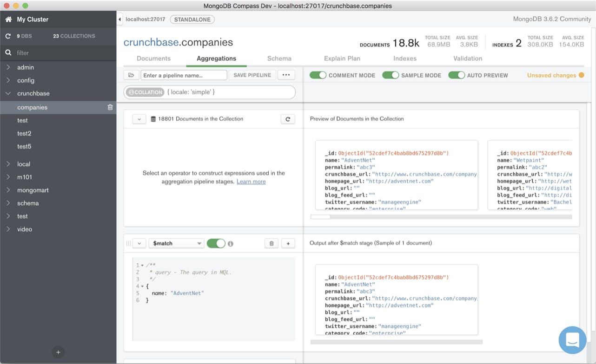Screen dimensions: 596x364
Task: Click the localhost:27017 host label
Action: (146, 19)
